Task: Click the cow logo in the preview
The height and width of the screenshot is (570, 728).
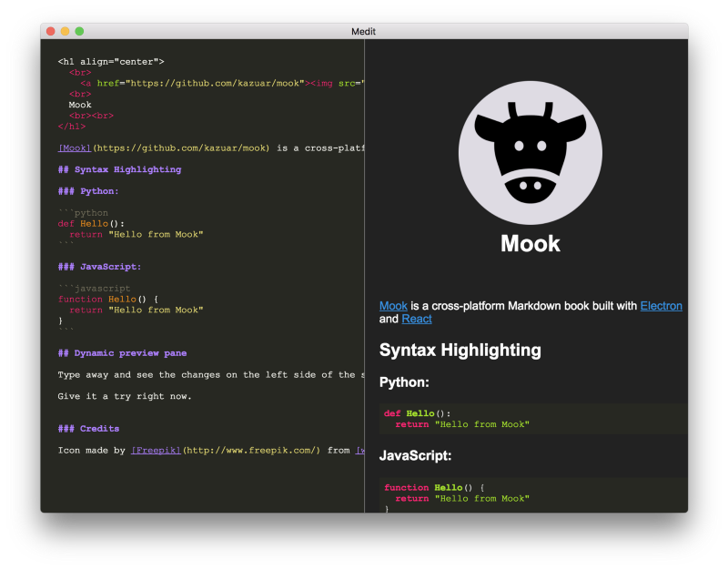Action: 530,152
